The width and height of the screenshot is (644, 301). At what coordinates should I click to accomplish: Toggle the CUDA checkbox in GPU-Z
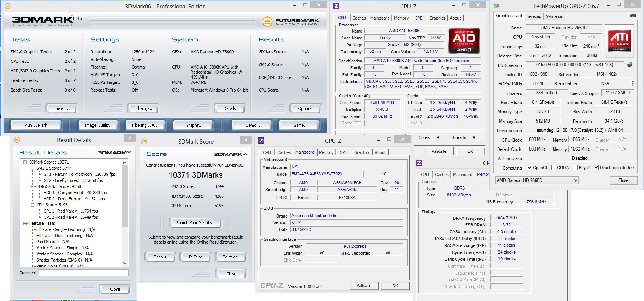pos(554,168)
